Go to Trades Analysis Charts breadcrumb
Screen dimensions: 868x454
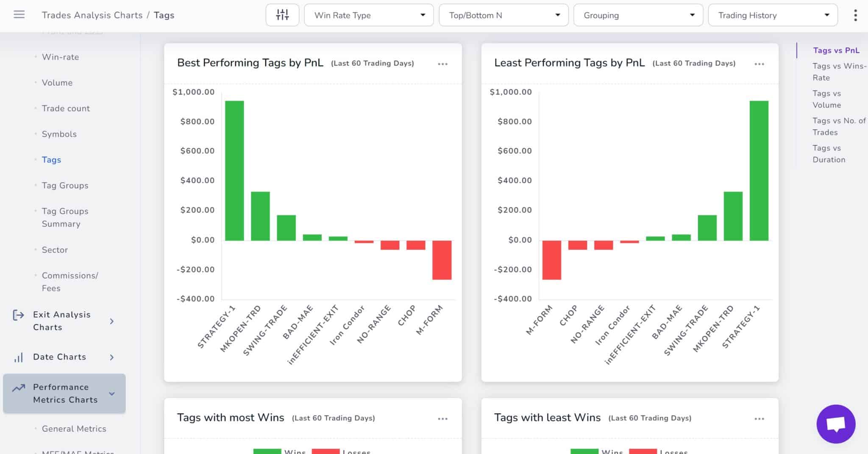92,15
